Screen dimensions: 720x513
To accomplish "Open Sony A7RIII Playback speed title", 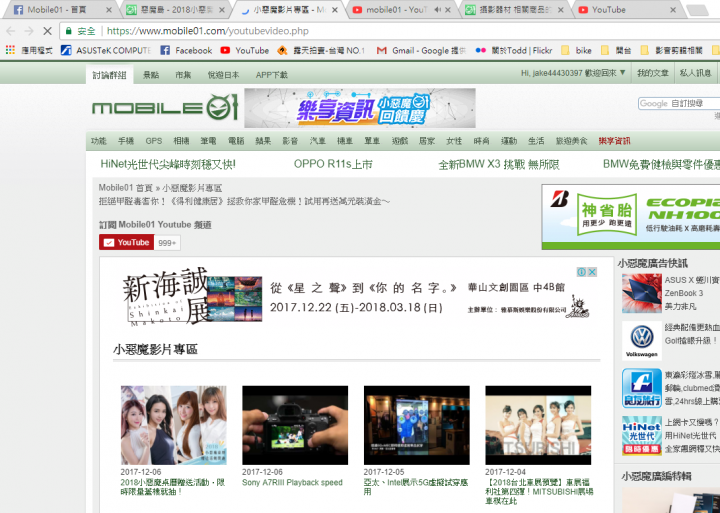I will [x=292, y=483].
